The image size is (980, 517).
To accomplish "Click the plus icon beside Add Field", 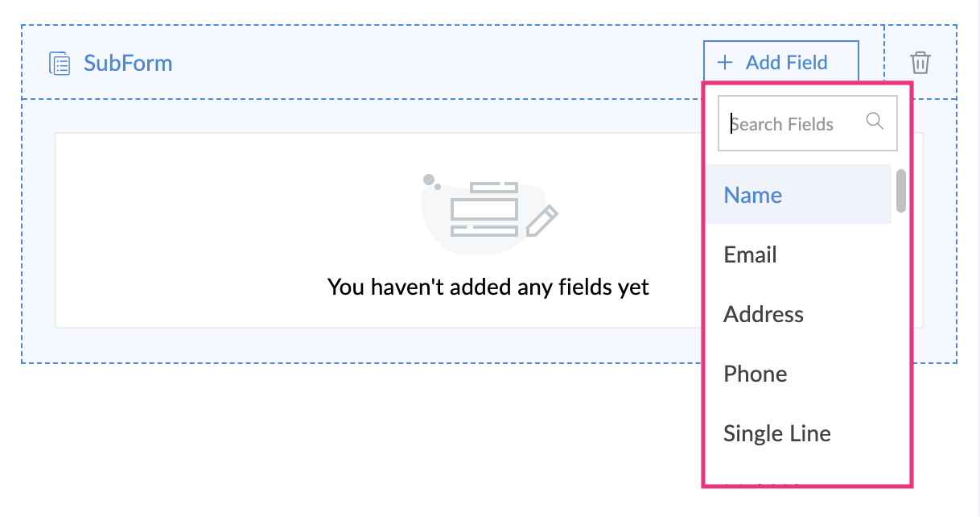I will tap(726, 63).
